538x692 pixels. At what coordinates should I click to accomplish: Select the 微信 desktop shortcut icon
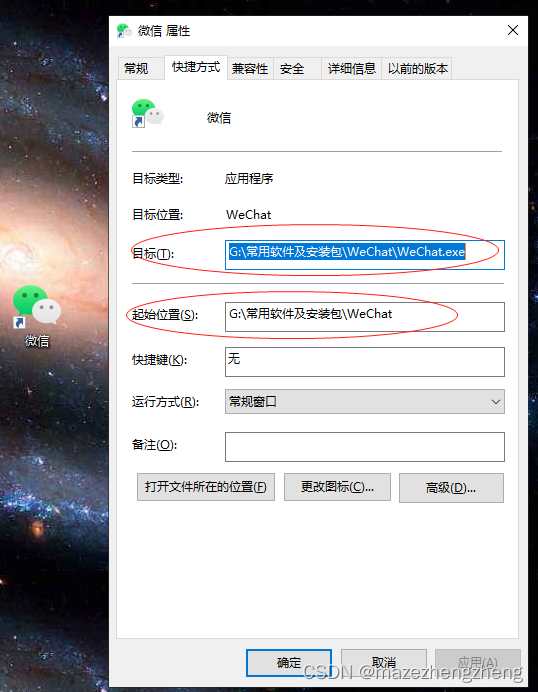point(37,316)
